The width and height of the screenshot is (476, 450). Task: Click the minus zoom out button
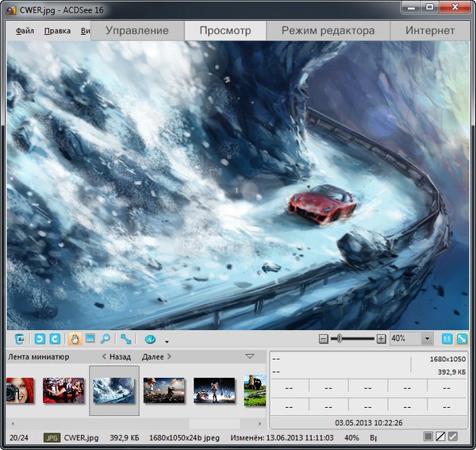point(323,339)
